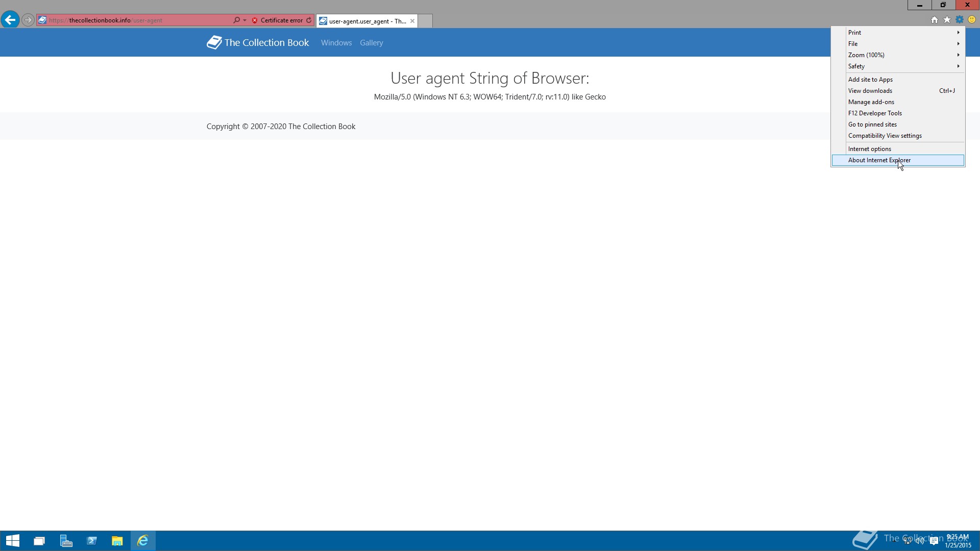Open a new blank tab
Image resolution: width=980 pixels, height=551 pixels.
425,21
